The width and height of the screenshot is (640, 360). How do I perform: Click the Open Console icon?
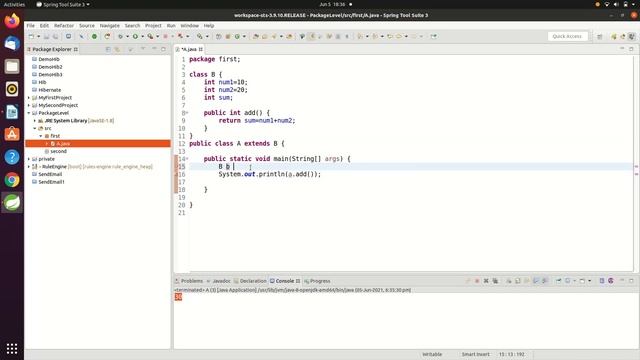click(582, 281)
